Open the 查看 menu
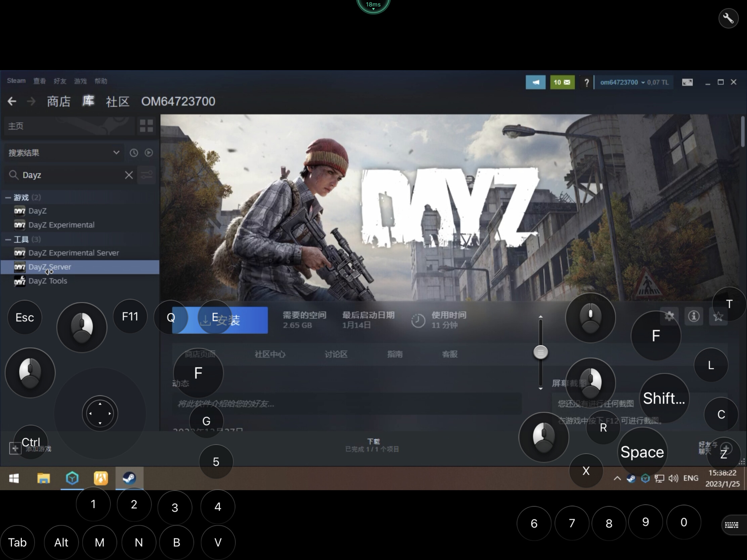 point(40,81)
